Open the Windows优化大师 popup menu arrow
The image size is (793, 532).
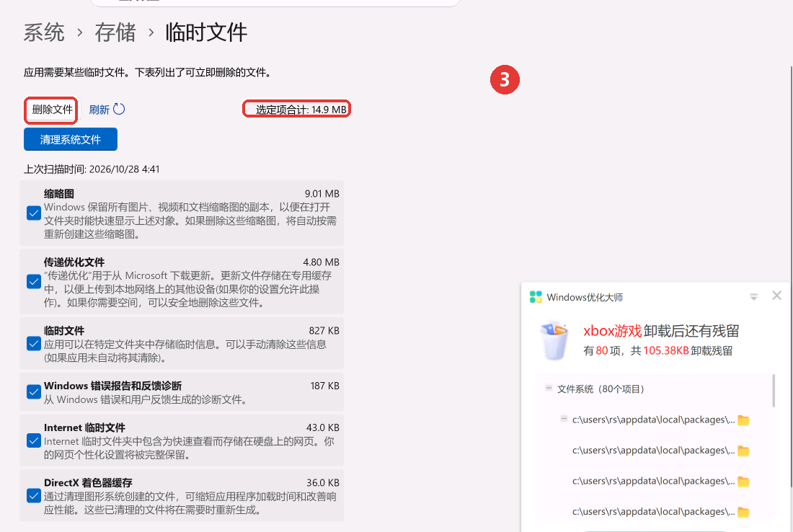753,297
